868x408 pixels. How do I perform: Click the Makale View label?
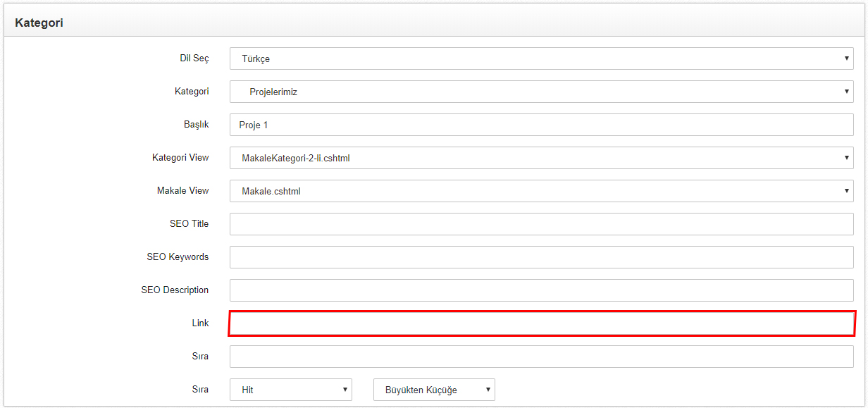point(183,191)
